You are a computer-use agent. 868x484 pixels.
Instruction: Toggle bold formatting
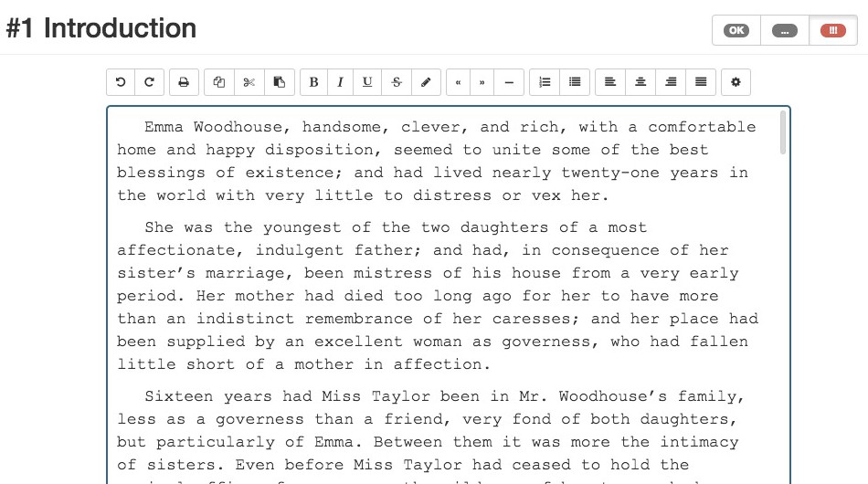click(314, 82)
